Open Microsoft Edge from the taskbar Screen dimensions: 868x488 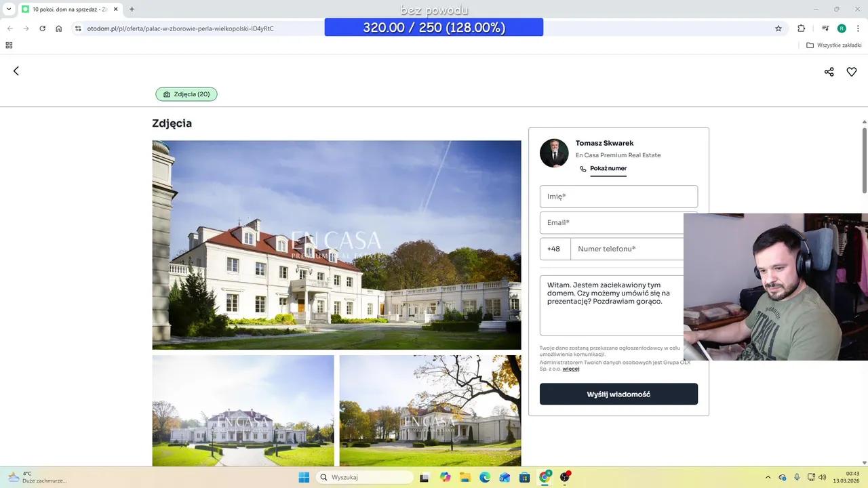485,477
